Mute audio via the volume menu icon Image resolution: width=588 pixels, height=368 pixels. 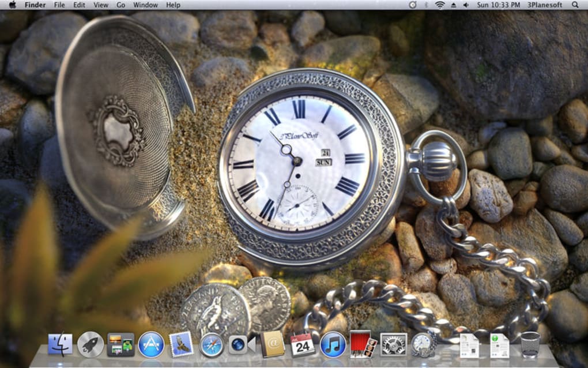(466, 5)
